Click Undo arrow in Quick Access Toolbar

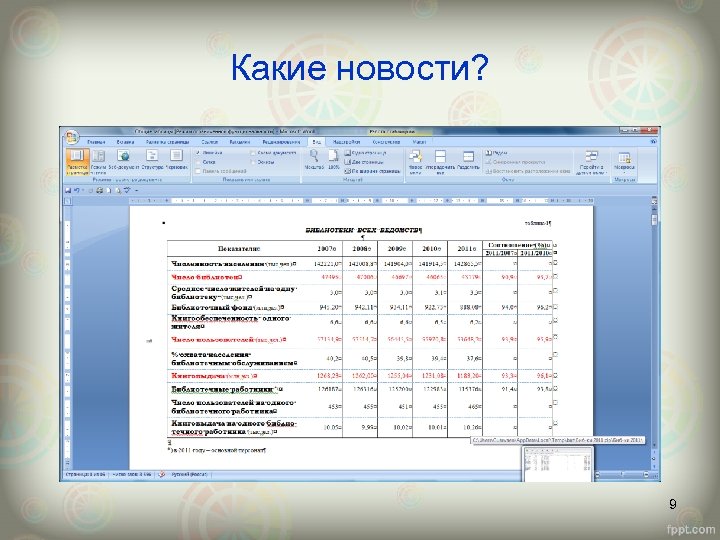coord(77,190)
